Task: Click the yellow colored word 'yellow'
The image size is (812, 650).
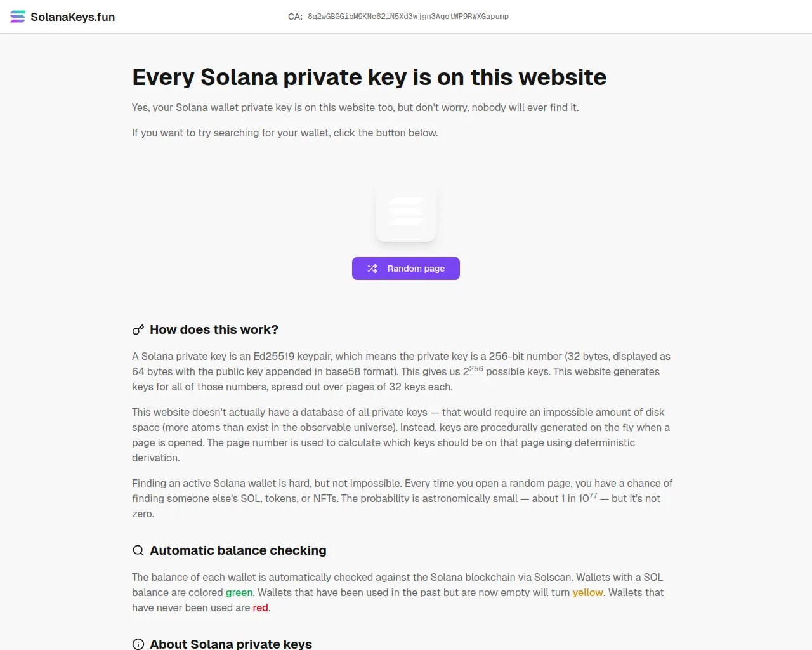Action: click(x=587, y=592)
